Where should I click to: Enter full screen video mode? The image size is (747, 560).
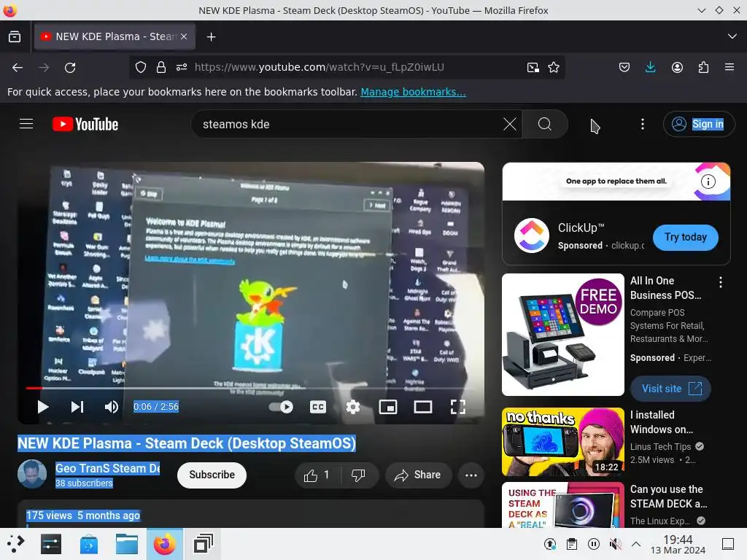coord(458,407)
